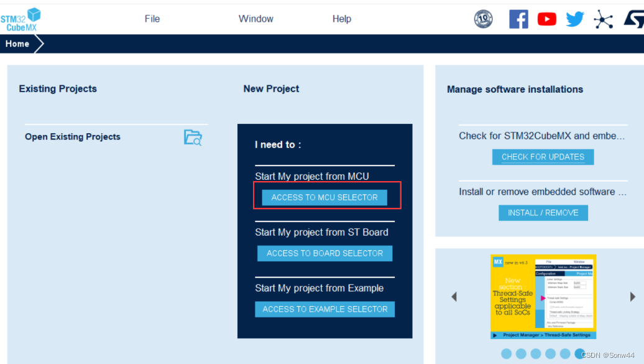Select the sixth carousel page dot
The image size is (644, 364).
click(x=579, y=353)
